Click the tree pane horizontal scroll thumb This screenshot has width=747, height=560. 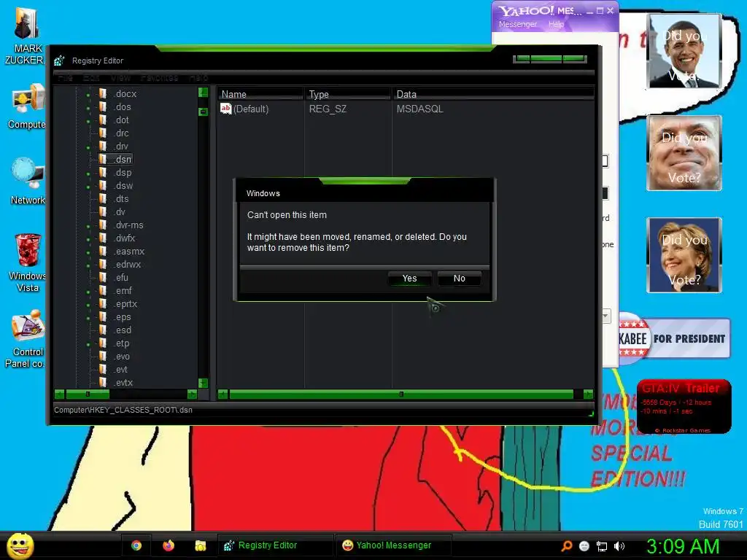88,394
